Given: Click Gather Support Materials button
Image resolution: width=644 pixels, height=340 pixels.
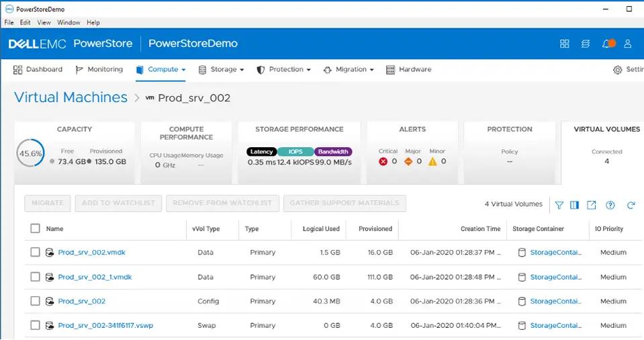Looking at the screenshot, I should click(344, 203).
